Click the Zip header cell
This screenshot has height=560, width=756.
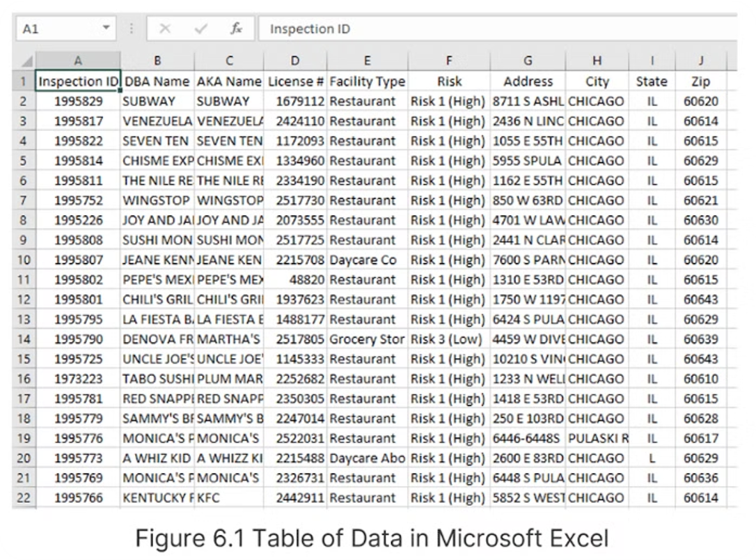(700, 81)
